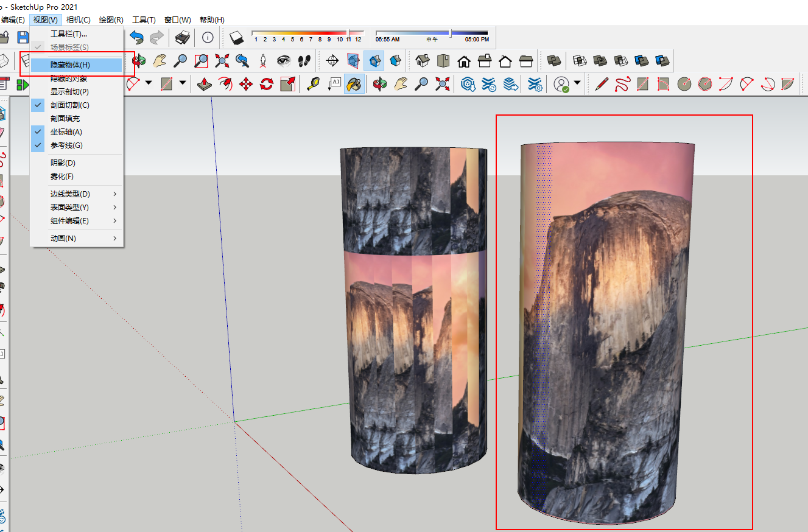
Task: Expand the 组件编辑(E) submenu
Action: [77, 221]
